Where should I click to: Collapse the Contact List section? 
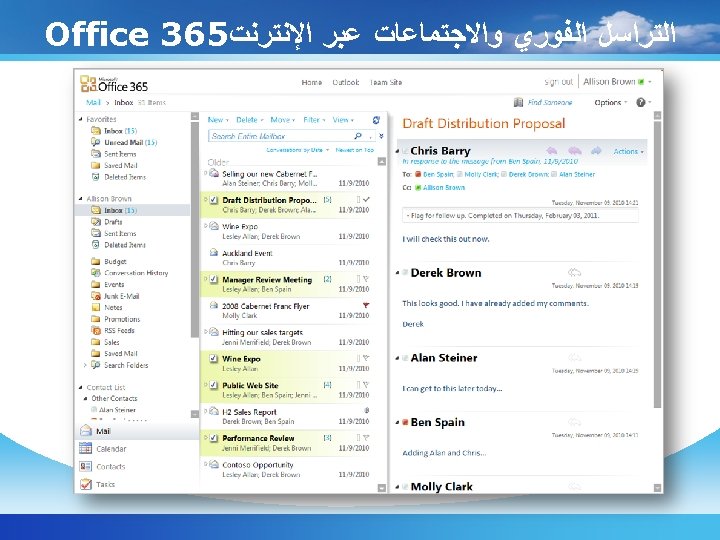pos(80,387)
